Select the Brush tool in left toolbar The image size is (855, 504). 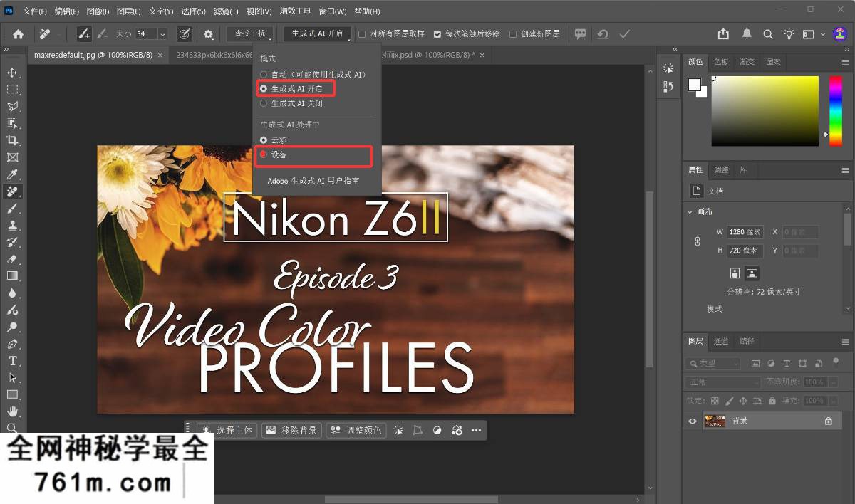[12, 209]
